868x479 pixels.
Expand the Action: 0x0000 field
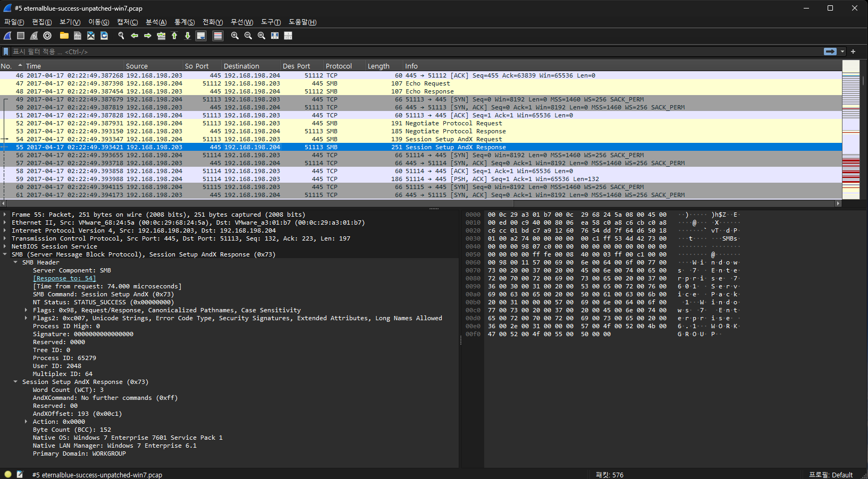coord(26,422)
